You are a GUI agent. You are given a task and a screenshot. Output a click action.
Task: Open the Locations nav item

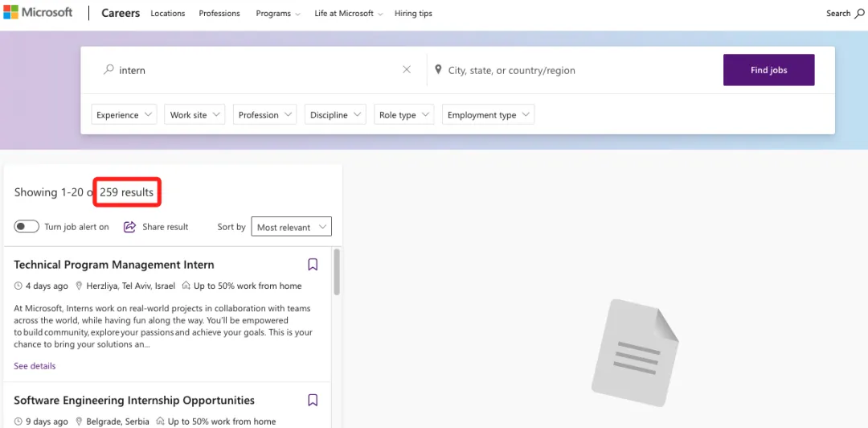tap(168, 14)
